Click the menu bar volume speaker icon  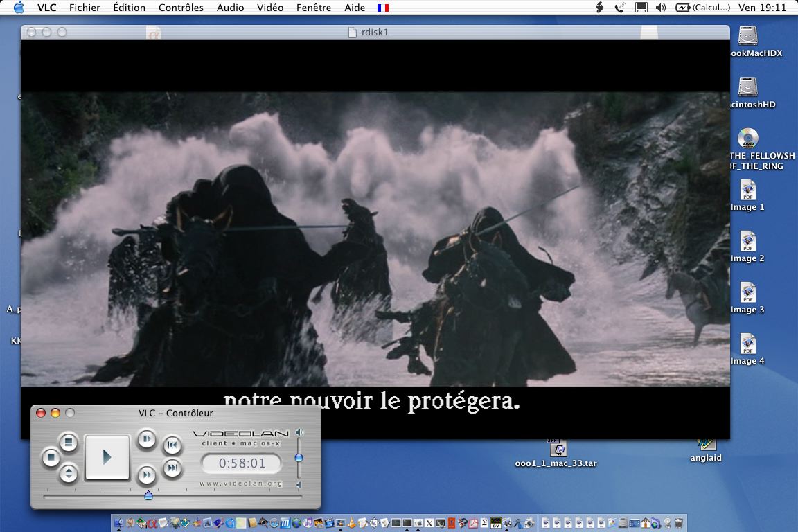point(661,8)
